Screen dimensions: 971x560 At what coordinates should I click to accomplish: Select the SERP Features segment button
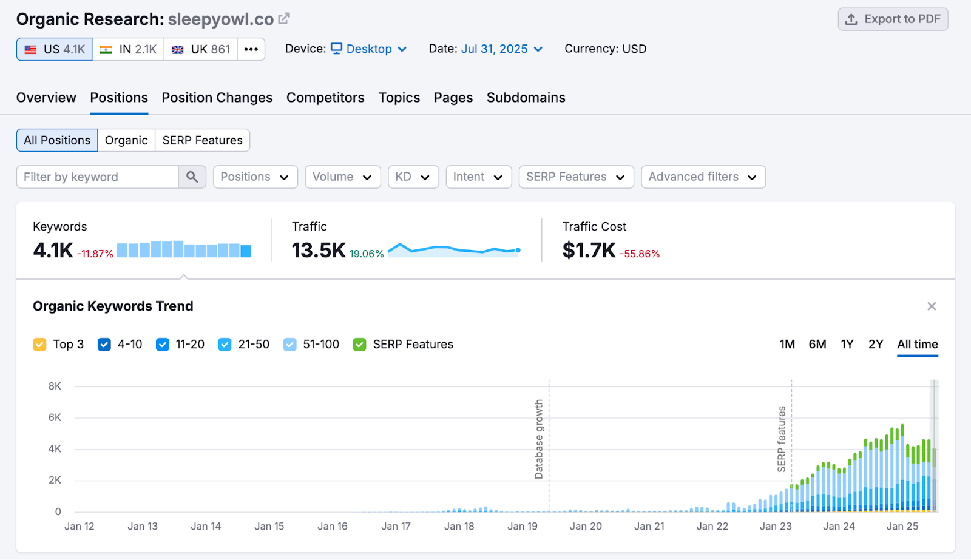click(202, 140)
